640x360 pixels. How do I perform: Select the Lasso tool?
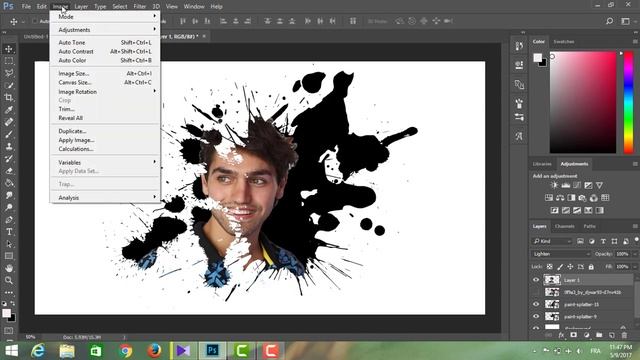tap(9, 73)
